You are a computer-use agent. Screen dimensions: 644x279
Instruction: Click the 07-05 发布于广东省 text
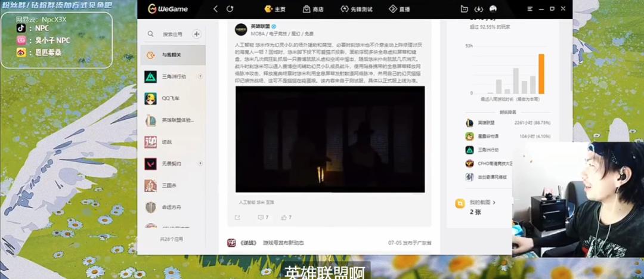coord(410,243)
